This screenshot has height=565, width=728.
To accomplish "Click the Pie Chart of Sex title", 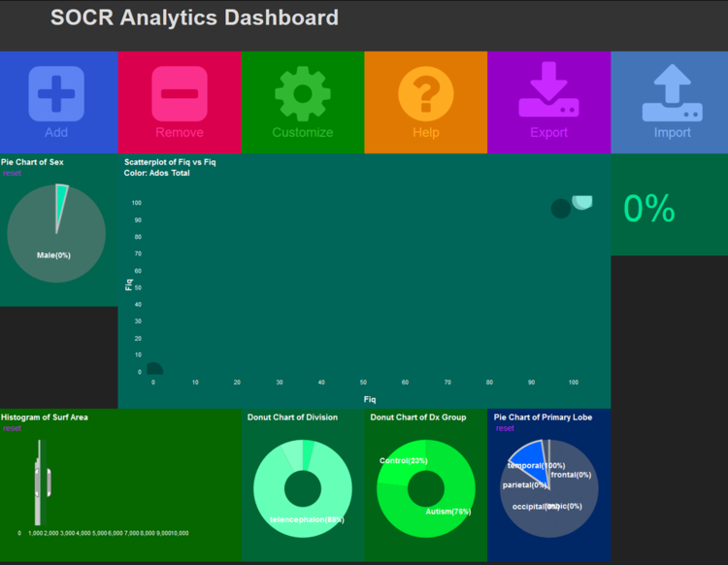I will [32, 162].
